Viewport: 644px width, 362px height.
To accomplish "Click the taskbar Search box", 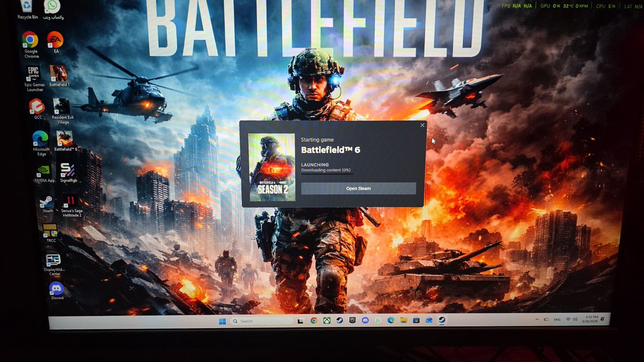I will (262, 321).
